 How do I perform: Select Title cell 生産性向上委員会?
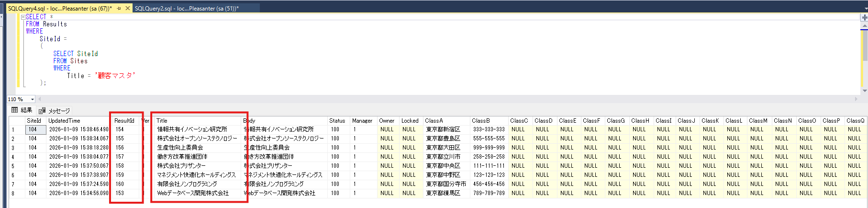[197, 148]
